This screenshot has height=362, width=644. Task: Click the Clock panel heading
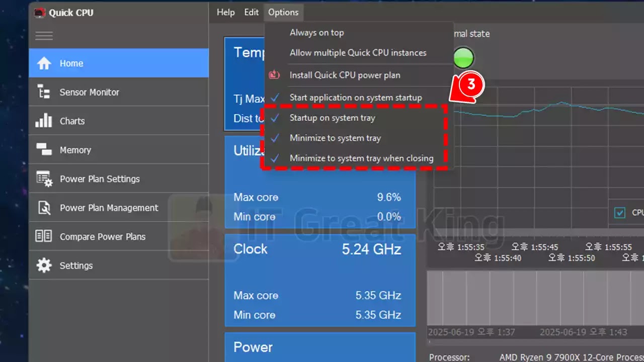click(251, 249)
